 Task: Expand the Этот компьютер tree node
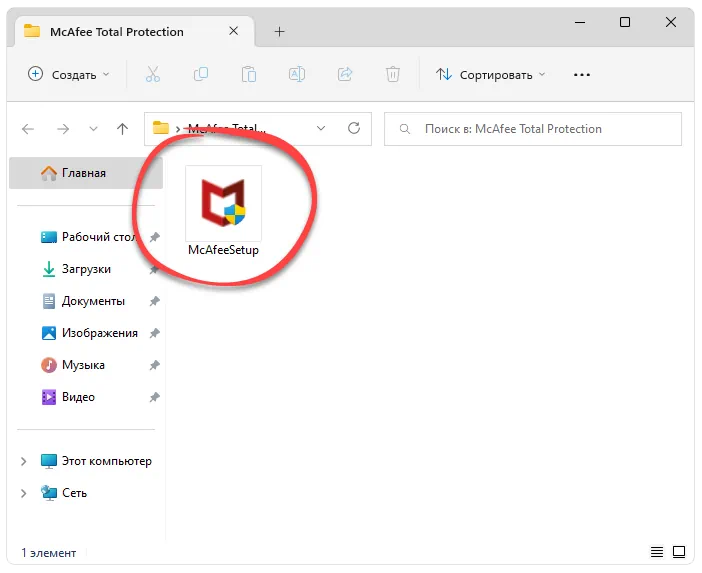tap(24, 461)
